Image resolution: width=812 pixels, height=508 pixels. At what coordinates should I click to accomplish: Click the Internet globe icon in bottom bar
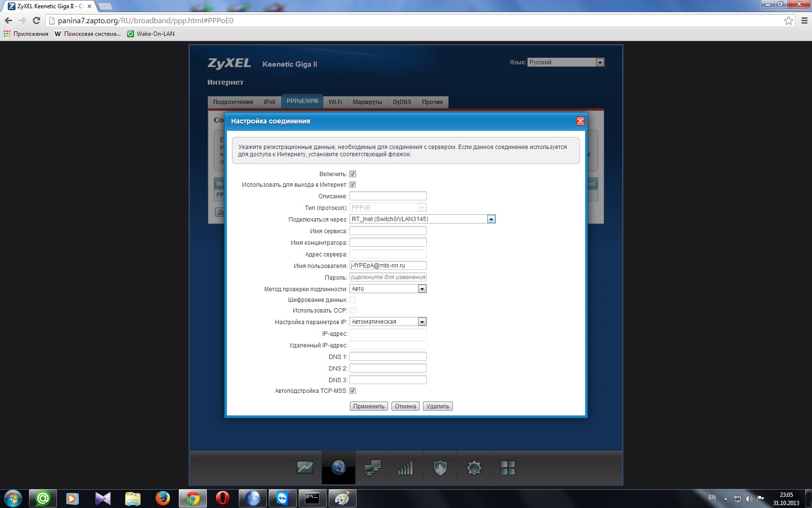pyautogui.click(x=338, y=468)
